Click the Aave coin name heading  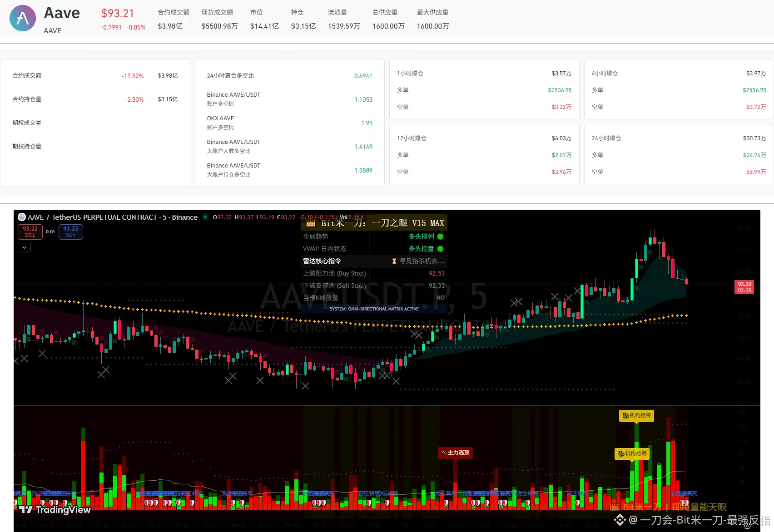click(x=62, y=13)
